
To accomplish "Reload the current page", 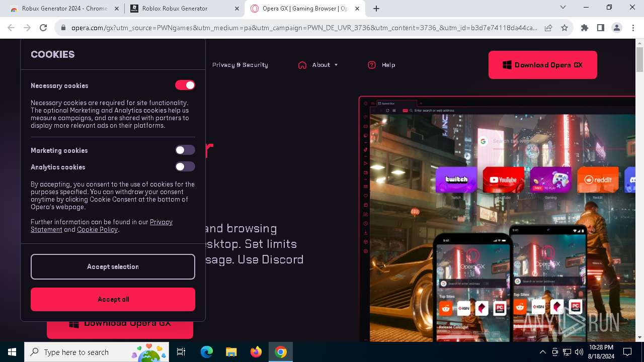I will (x=43, y=28).
